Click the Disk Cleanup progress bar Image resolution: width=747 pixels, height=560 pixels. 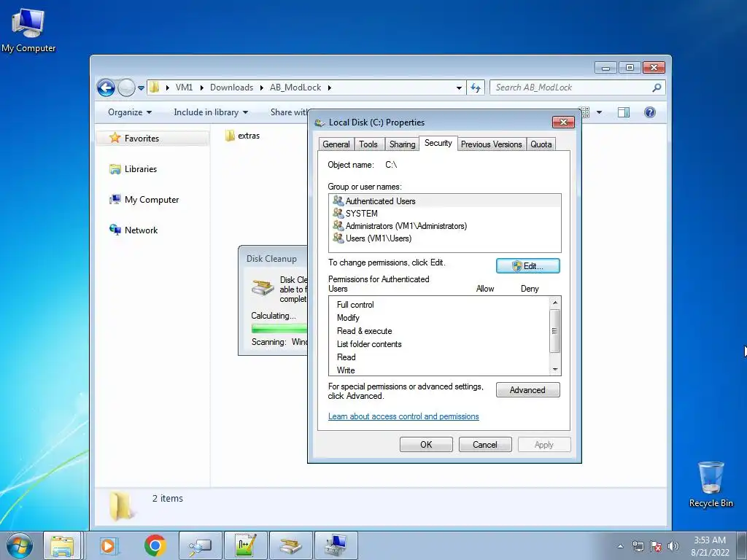click(279, 328)
